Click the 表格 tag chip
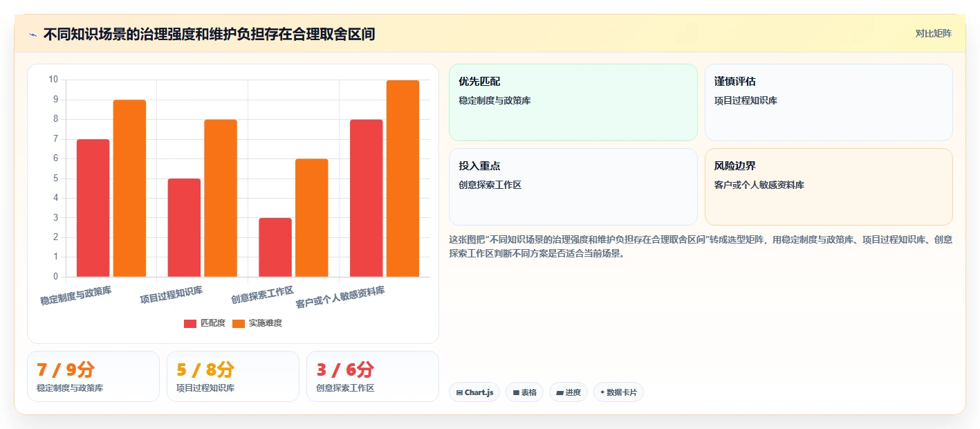 click(525, 392)
